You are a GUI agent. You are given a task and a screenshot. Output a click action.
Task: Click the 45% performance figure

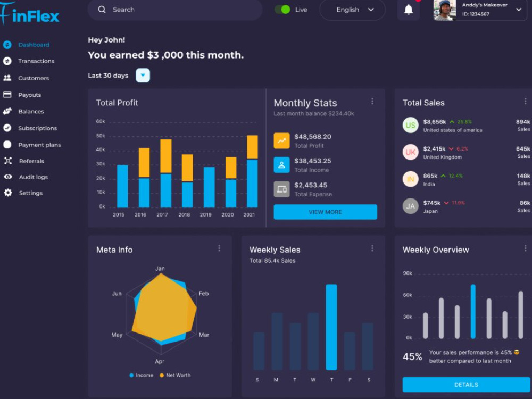click(x=413, y=356)
